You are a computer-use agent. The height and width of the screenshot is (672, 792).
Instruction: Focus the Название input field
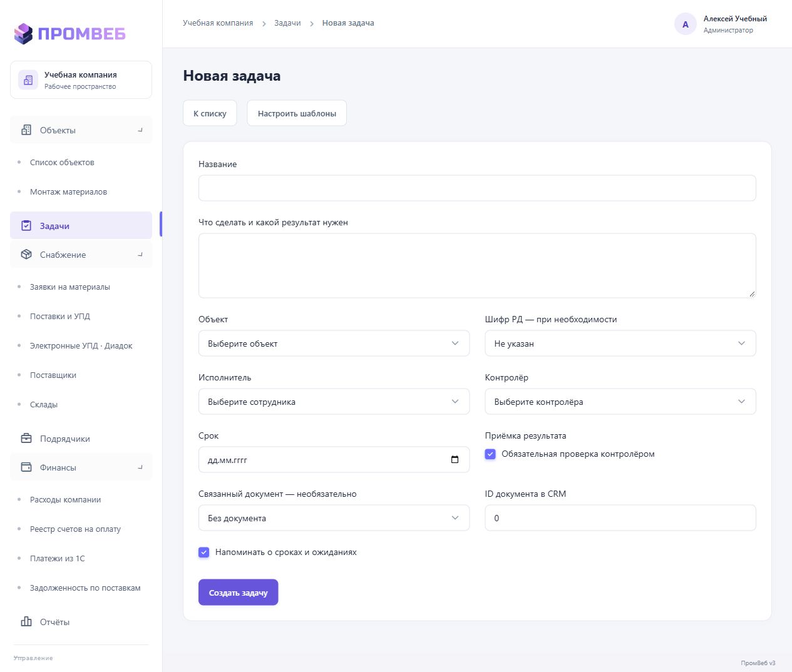[x=477, y=188]
